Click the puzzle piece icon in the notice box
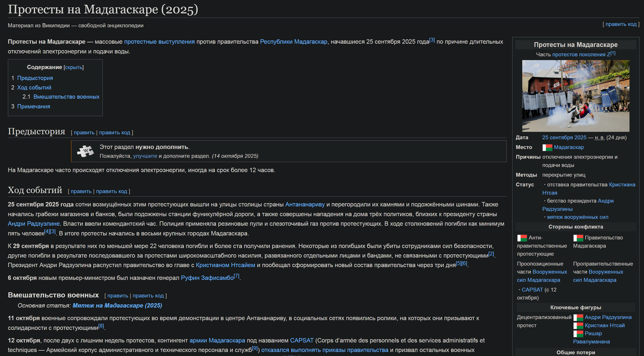 [x=85, y=151]
